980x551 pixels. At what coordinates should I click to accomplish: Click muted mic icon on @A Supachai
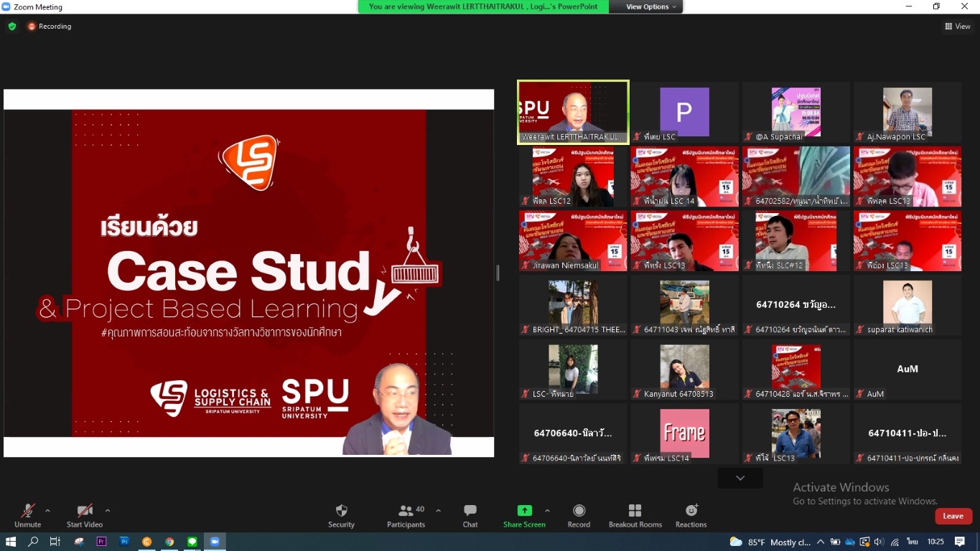point(748,137)
